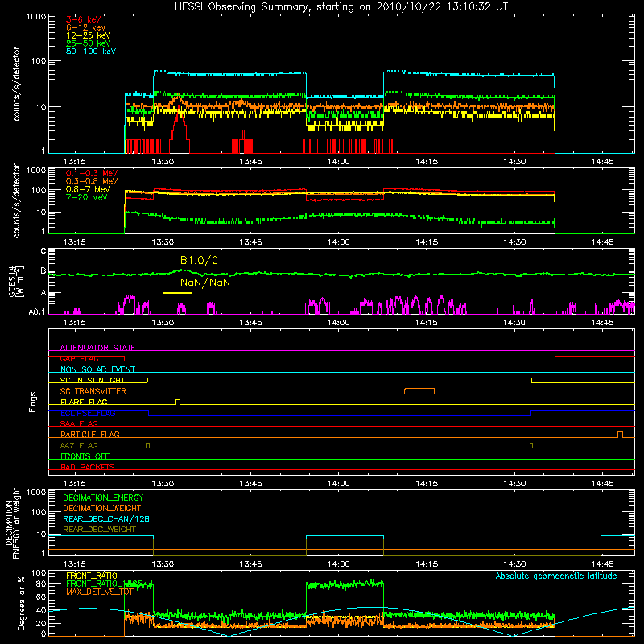Click the SC_TRANSMITTER raised step near 14:13
644x644 pixels.
point(419,390)
